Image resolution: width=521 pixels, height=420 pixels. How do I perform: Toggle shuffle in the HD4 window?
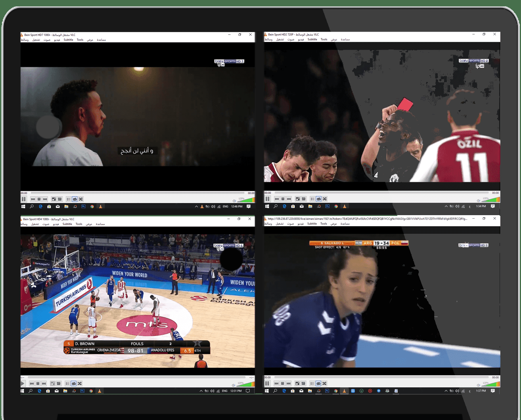[80, 384]
